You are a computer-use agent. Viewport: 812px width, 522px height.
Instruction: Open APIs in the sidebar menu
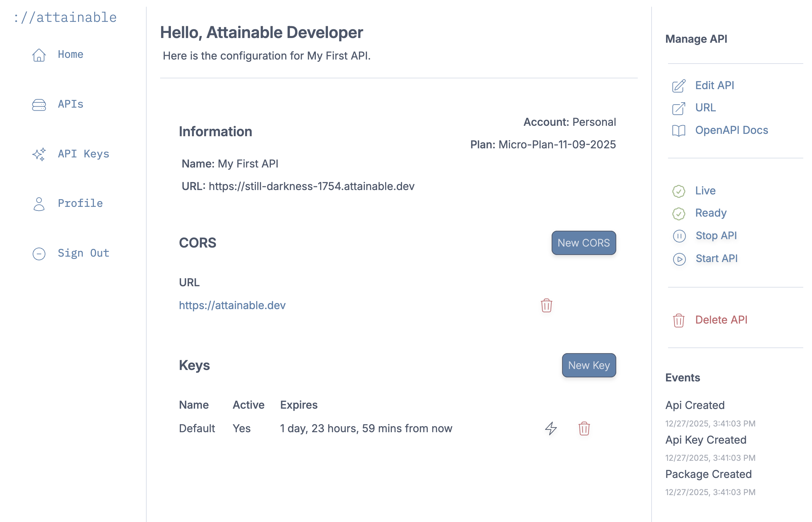[70, 104]
